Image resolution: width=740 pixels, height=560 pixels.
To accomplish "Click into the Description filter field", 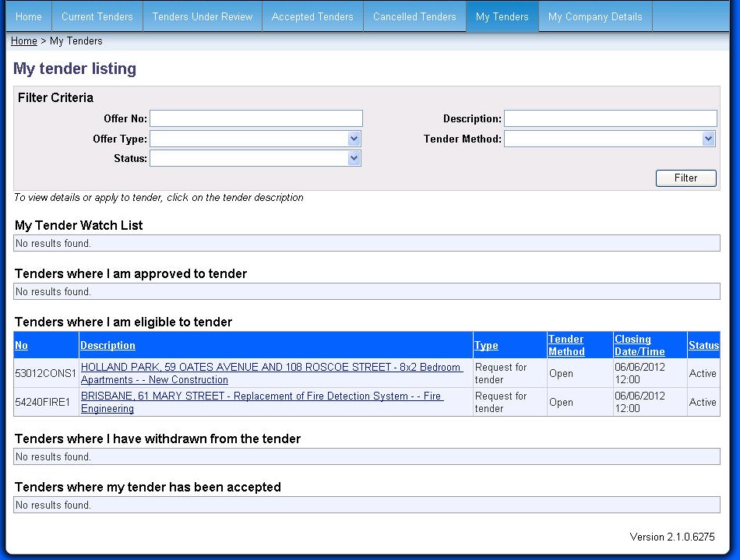I will 611,118.
